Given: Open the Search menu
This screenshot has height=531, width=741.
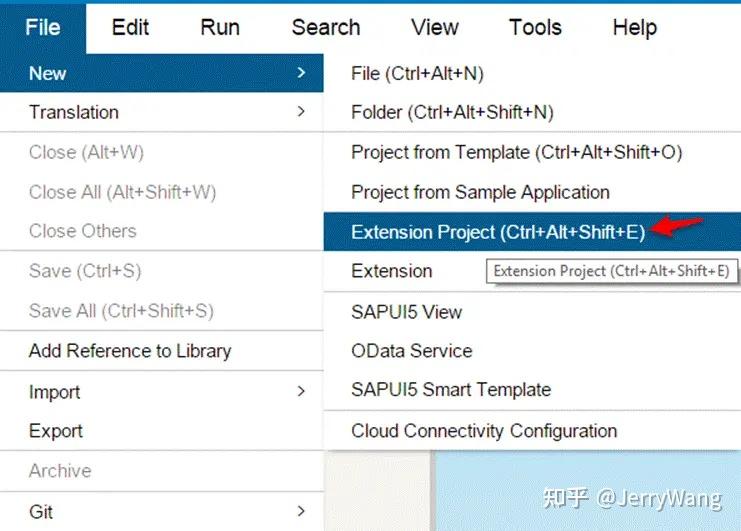Looking at the screenshot, I should pyautogui.click(x=326, y=27).
